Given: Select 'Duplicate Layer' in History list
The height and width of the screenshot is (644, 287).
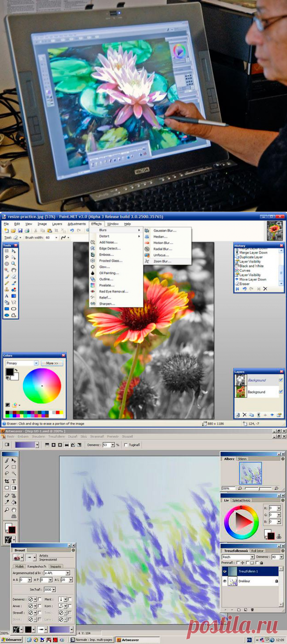Looking at the screenshot, I should pos(251,257).
